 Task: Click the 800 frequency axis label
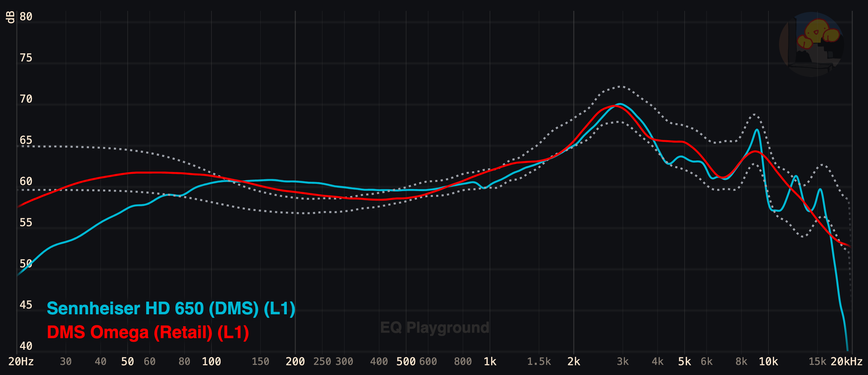463,362
